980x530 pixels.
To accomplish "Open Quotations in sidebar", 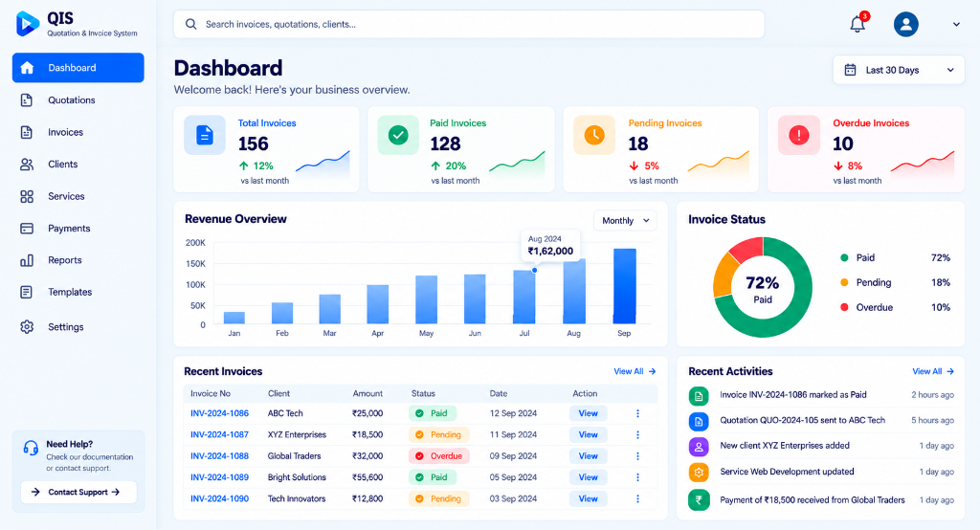I will [x=78, y=100].
